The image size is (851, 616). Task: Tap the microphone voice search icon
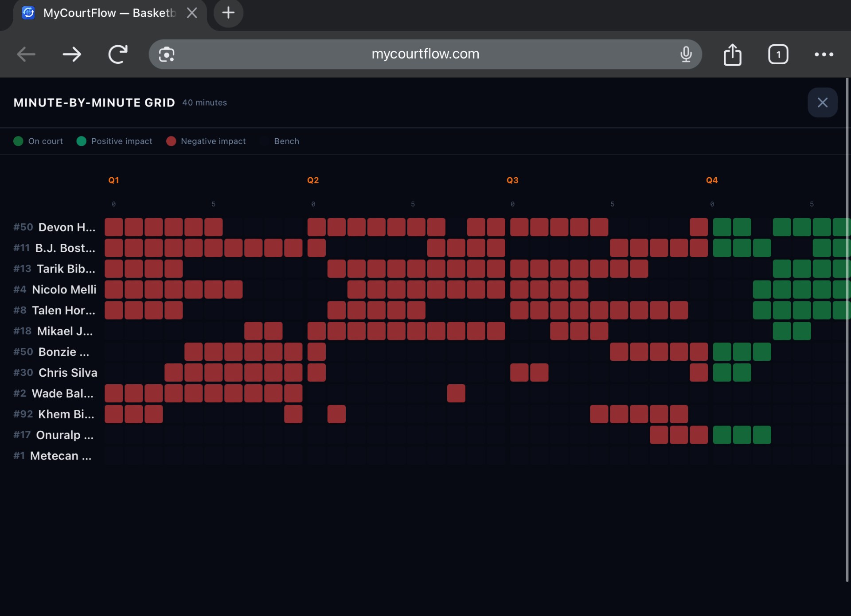coord(686,55)
